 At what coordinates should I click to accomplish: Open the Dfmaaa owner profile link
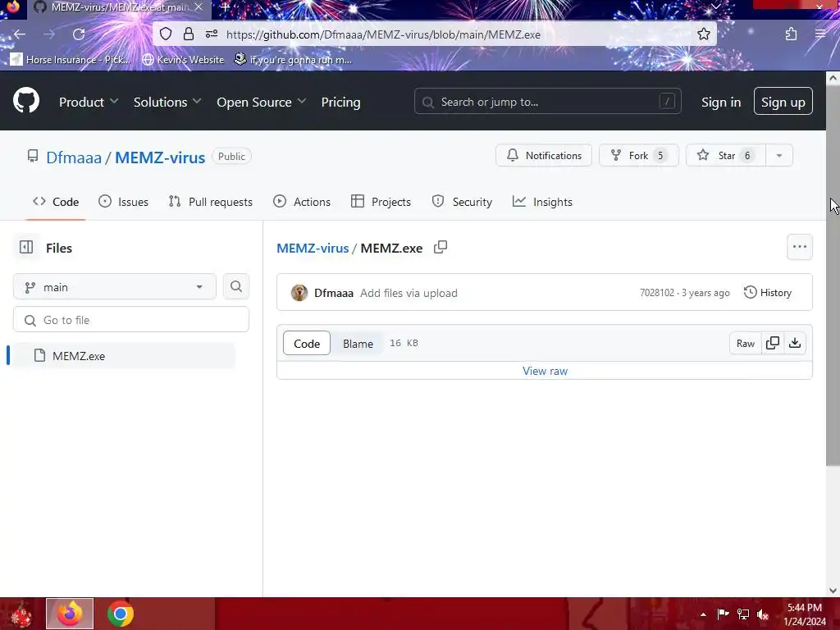coord(74,157)
